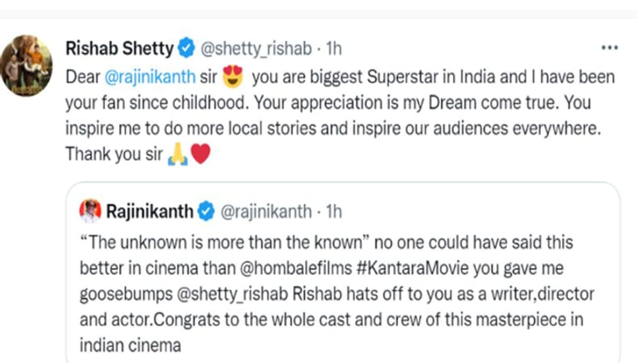Click the red heart emoji
Screen dimensions: 644x363
pyautogui.click(x=200, y=154)
